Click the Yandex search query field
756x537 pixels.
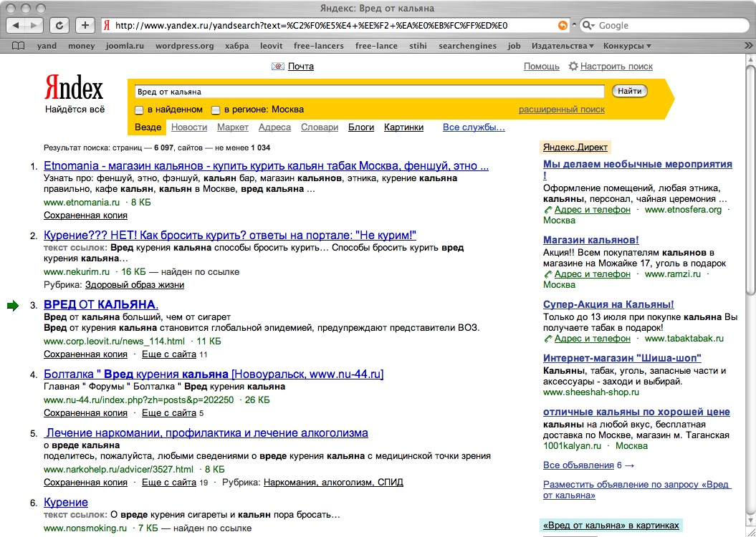pos(370,92)
